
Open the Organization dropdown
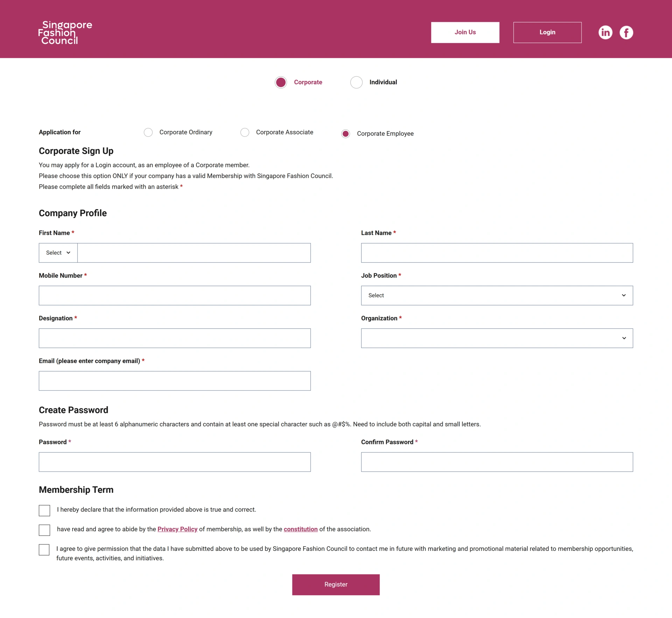click(497, 338)
